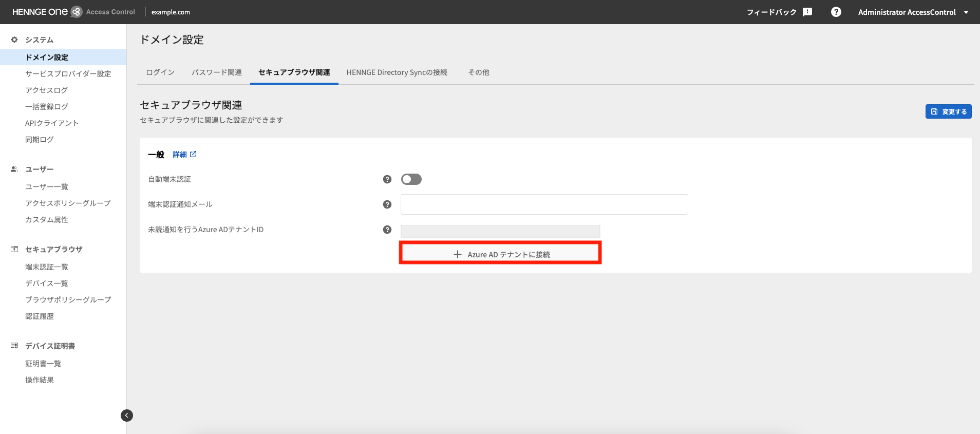Open the feedback icon in header
Image resolution: width=980 pixels, height=434 pixels.
pos(807,12)
